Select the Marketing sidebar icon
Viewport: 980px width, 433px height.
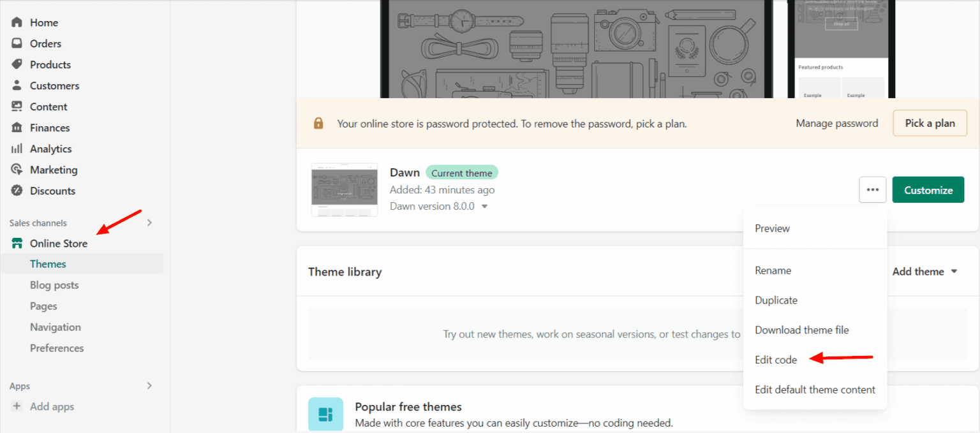click(x=16, y=169)
